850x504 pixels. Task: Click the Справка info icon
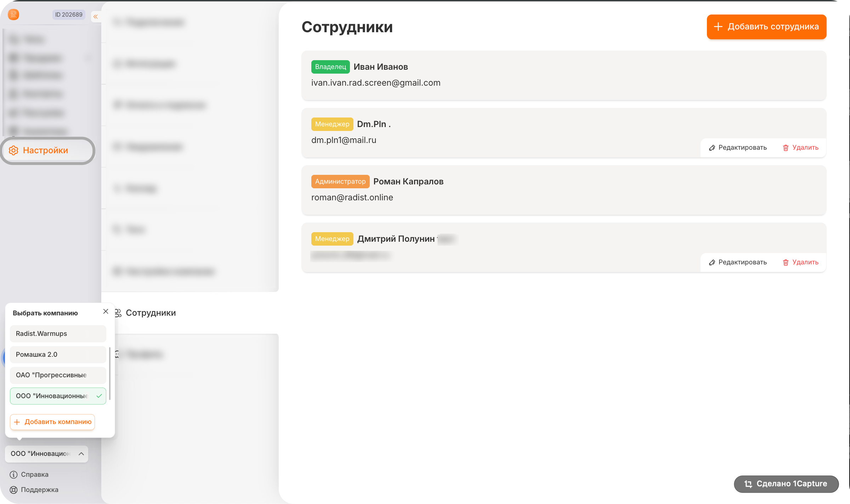pyautogui.click(x=13, y=475)
